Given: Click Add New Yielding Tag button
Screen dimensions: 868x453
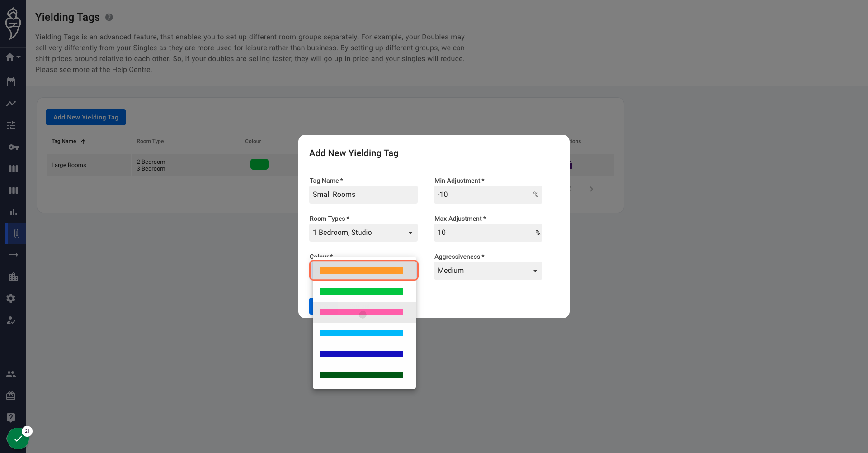Looking at the screenshot, I should [x=86, y=117].
